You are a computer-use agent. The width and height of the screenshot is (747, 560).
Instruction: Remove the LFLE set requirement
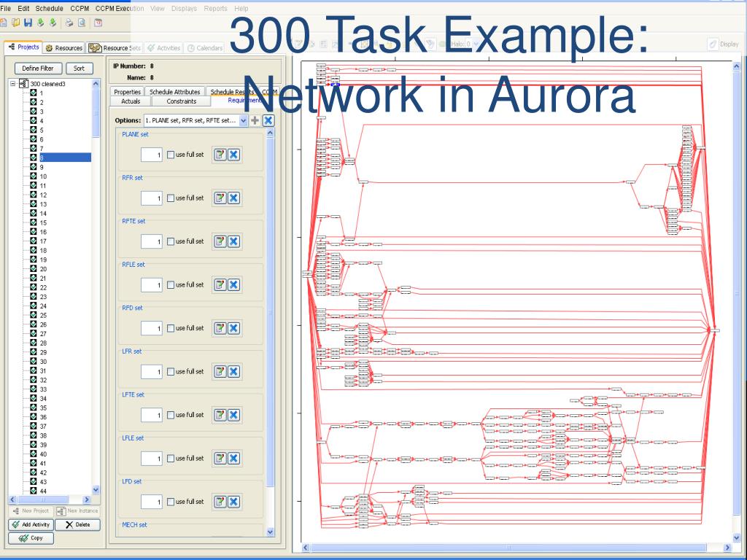point(233,458)
